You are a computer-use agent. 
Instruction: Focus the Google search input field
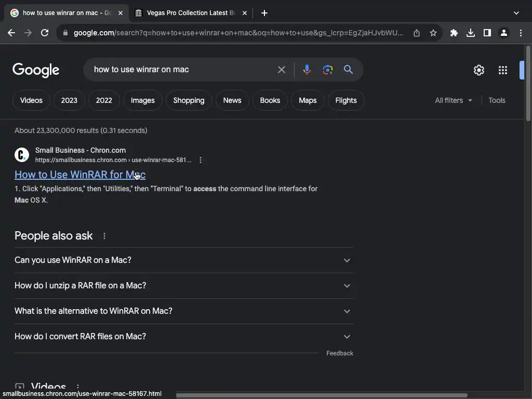(x=183, y=70)
